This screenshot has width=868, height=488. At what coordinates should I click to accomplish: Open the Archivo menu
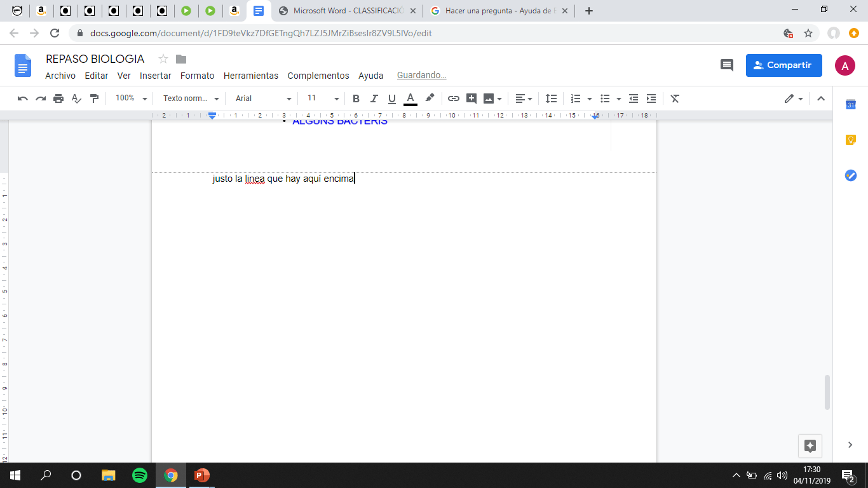60,76
